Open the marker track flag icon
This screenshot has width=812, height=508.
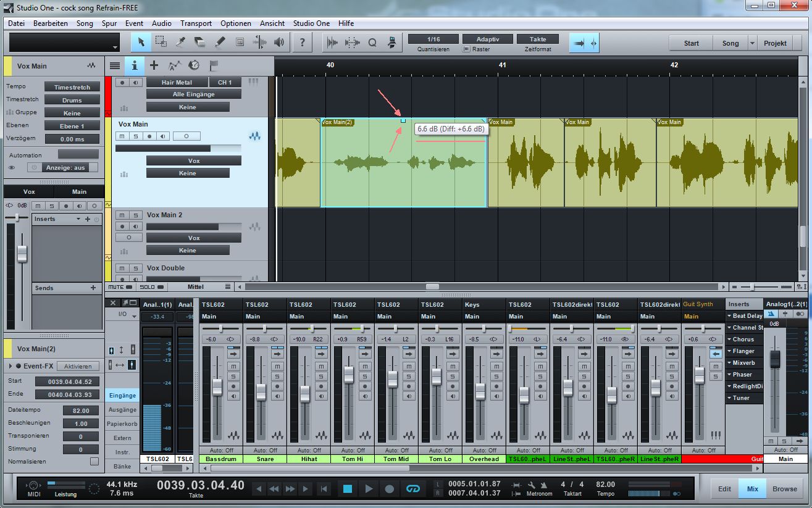pos(214,65)
